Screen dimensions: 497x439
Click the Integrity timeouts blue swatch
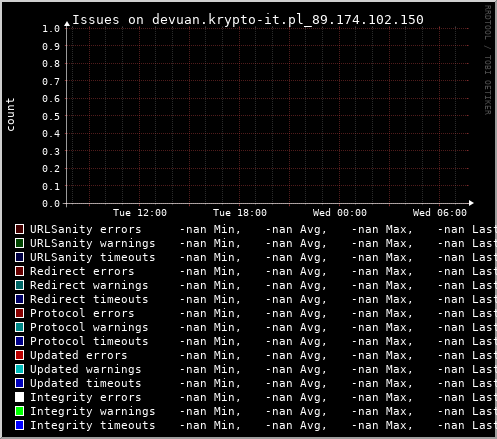(19, 425)
